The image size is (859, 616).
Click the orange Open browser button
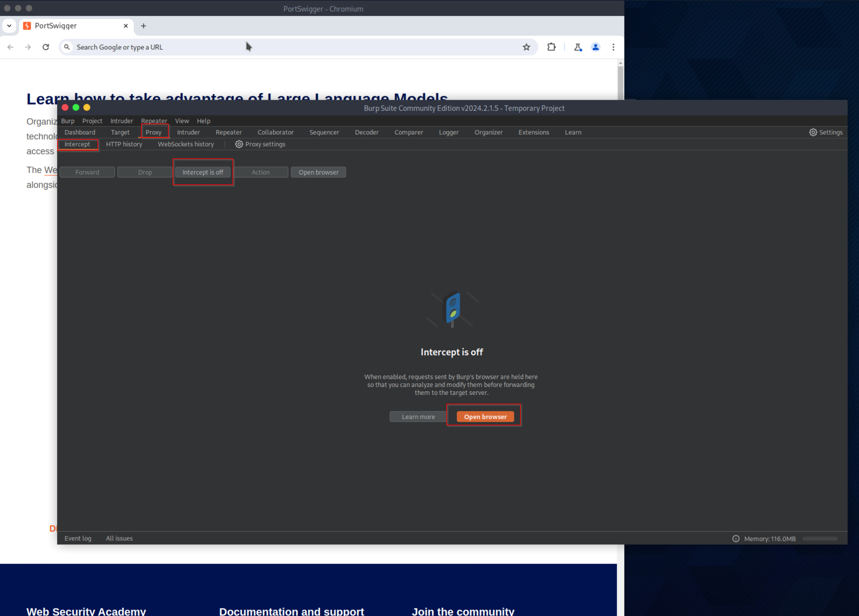point(485,416)
